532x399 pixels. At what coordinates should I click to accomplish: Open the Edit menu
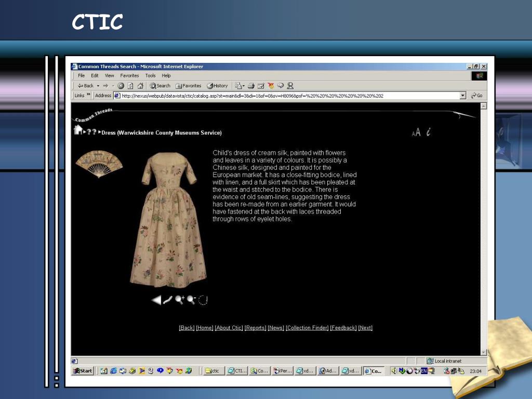click(95, 76)
